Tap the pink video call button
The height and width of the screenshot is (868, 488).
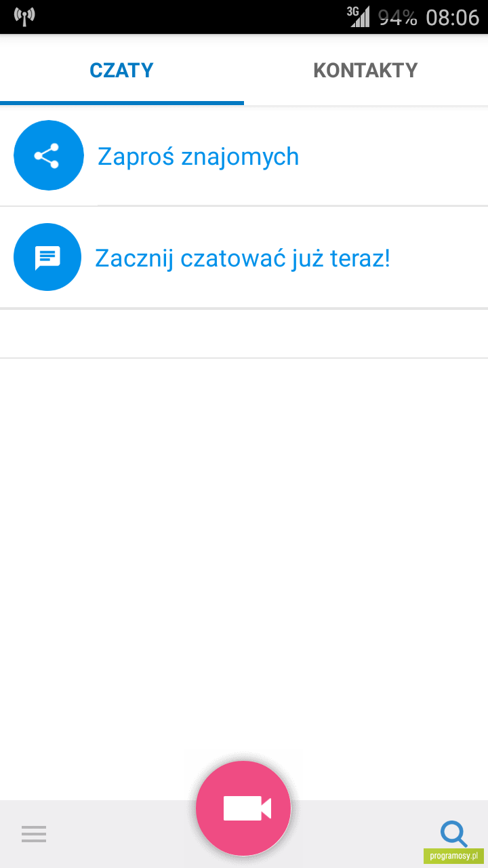(243, 808)
